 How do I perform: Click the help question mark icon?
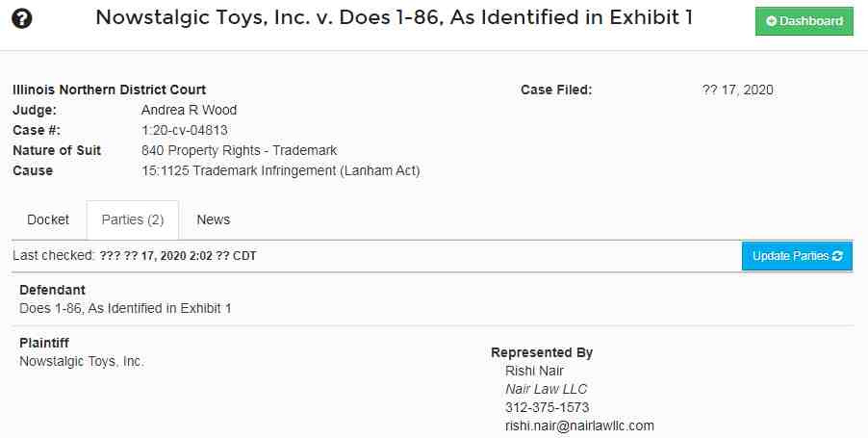(21, 19)
